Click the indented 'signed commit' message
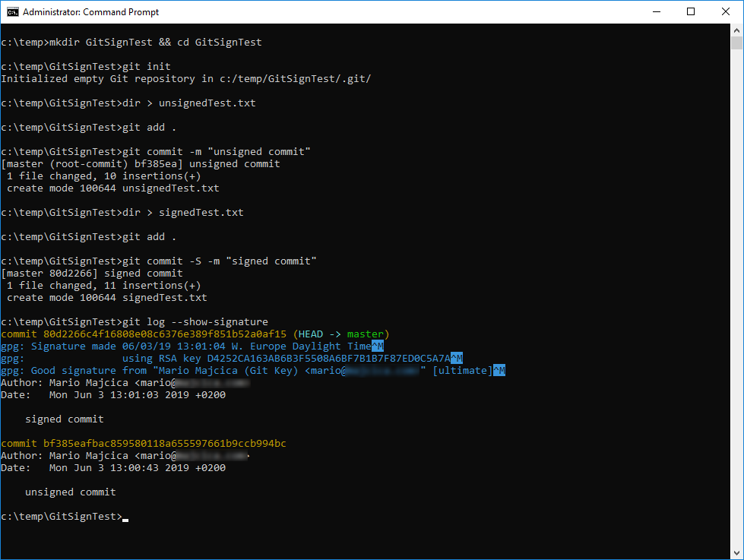This screenshot has width=744, height=560. [64, 419]
